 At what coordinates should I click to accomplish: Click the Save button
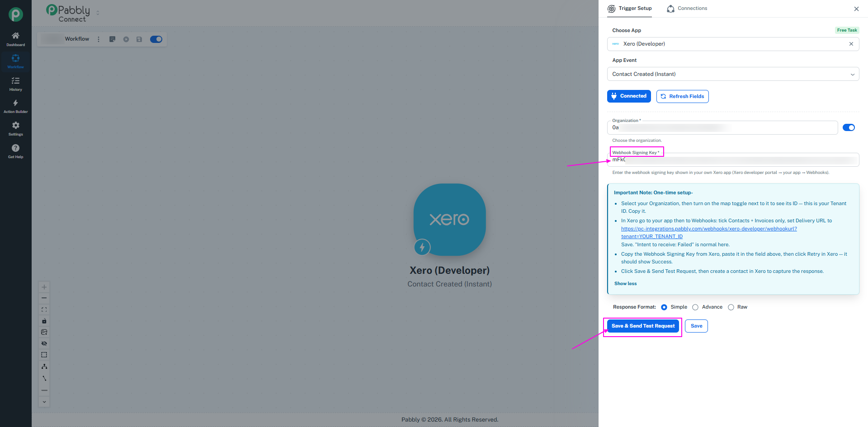coord(696,326)
